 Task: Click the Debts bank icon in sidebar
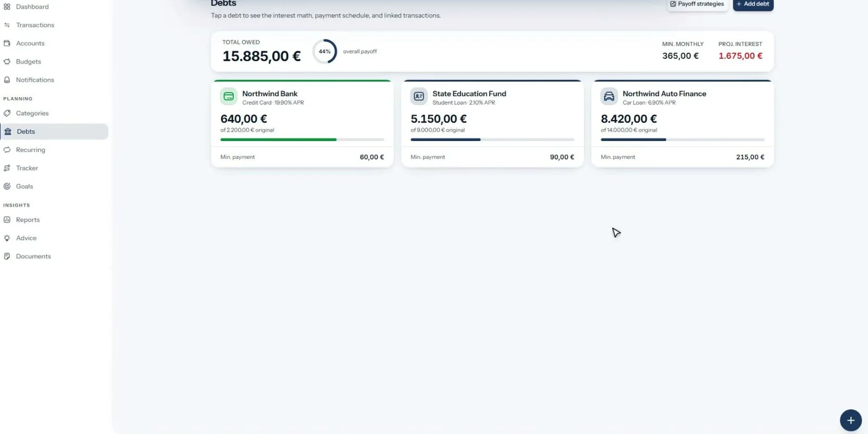click(8, 131)
